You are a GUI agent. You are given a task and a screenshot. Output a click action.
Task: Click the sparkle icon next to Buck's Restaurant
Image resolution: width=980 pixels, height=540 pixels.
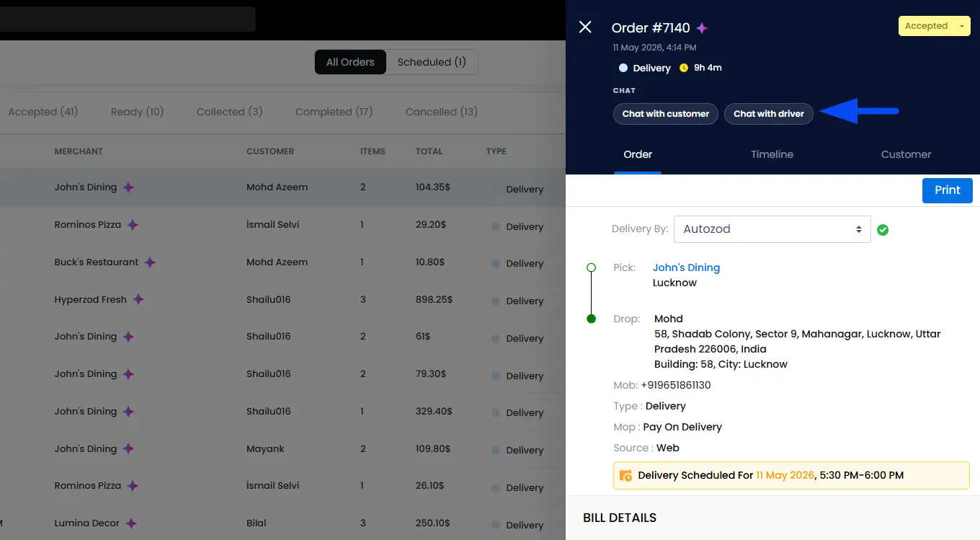pyautogui.click(x=150, y=262)
